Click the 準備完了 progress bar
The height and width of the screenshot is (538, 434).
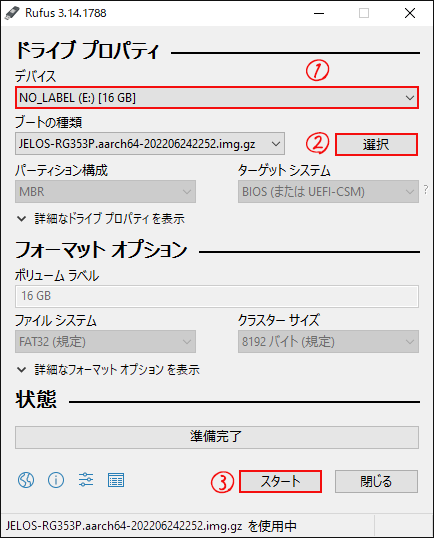click(217, 437)
